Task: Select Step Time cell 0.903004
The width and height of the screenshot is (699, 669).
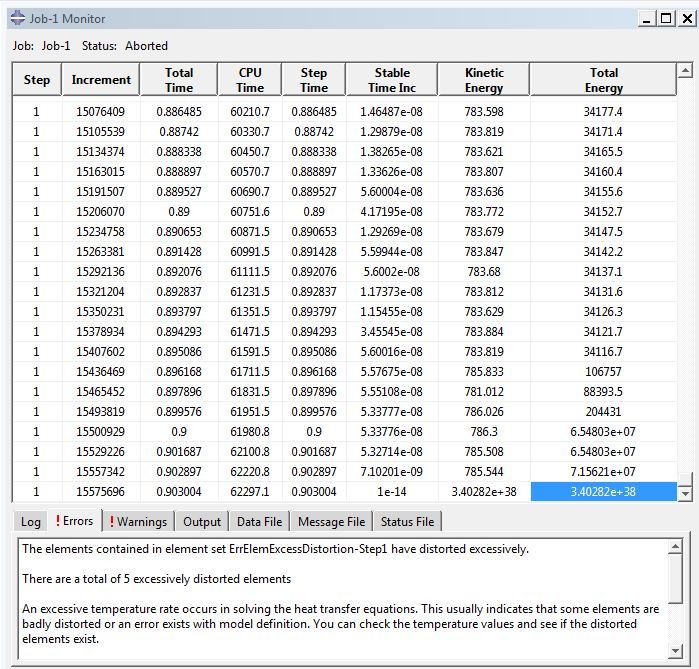Action: 314,492
